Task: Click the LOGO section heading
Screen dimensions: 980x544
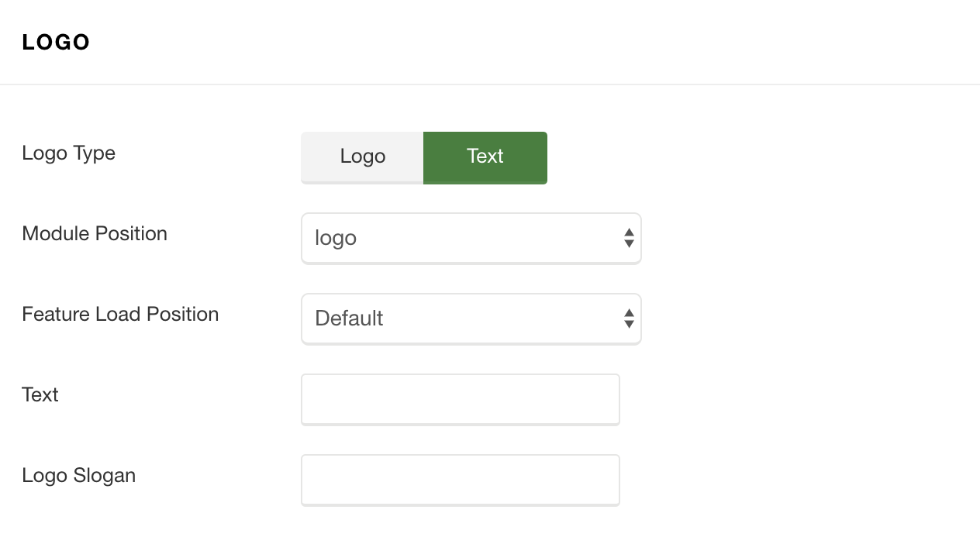Action: click(56, 43)
